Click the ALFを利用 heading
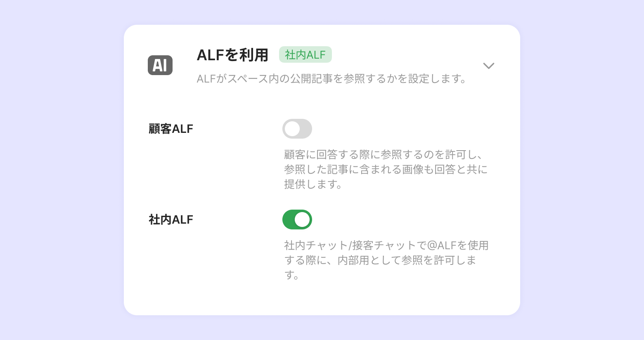 tap(232, 55)
